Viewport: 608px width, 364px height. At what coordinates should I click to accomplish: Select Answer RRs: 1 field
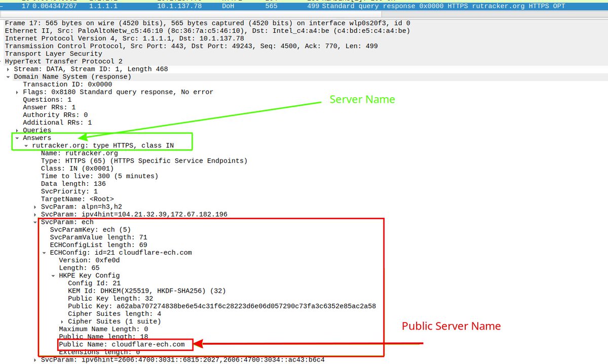click(49, 107)
